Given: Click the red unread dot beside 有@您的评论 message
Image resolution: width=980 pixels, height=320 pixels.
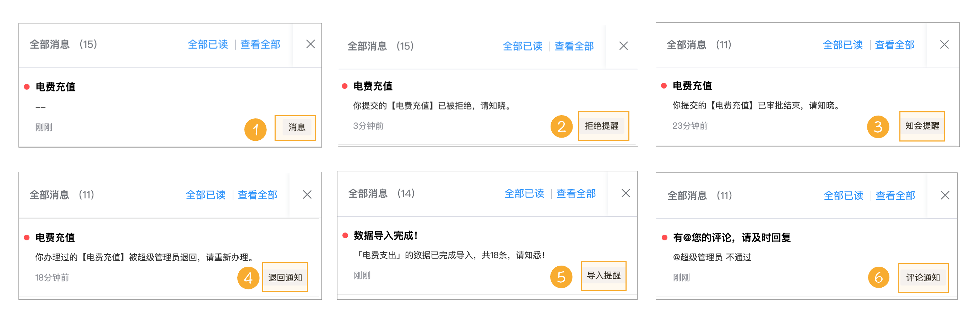Looking at the screenshot, I should 664,237.
